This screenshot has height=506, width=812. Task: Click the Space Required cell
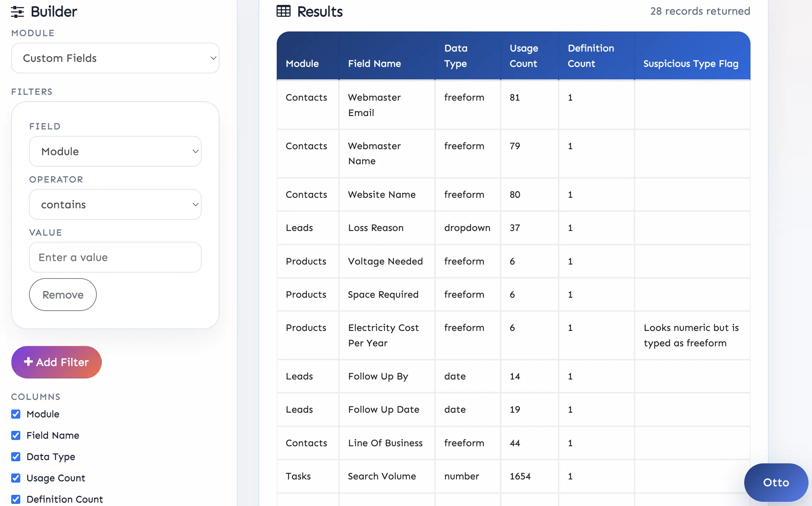click(x=387, y=295)
